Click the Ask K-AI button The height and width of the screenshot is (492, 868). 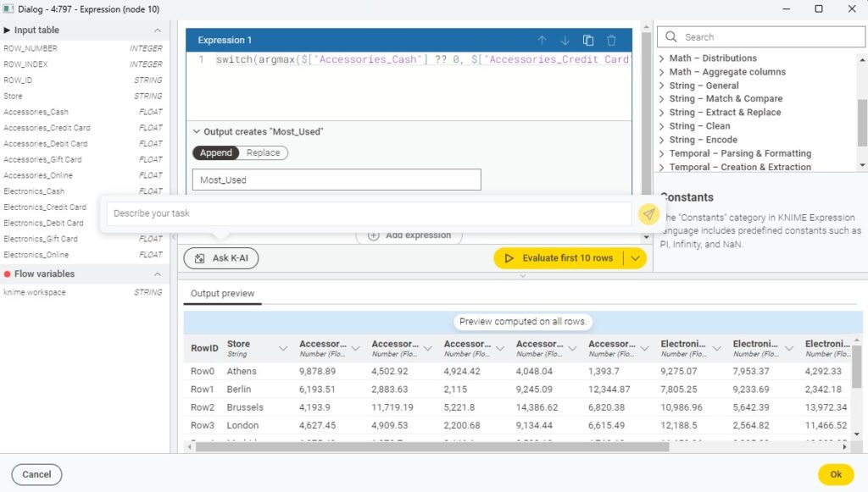(x=221, y=258)
